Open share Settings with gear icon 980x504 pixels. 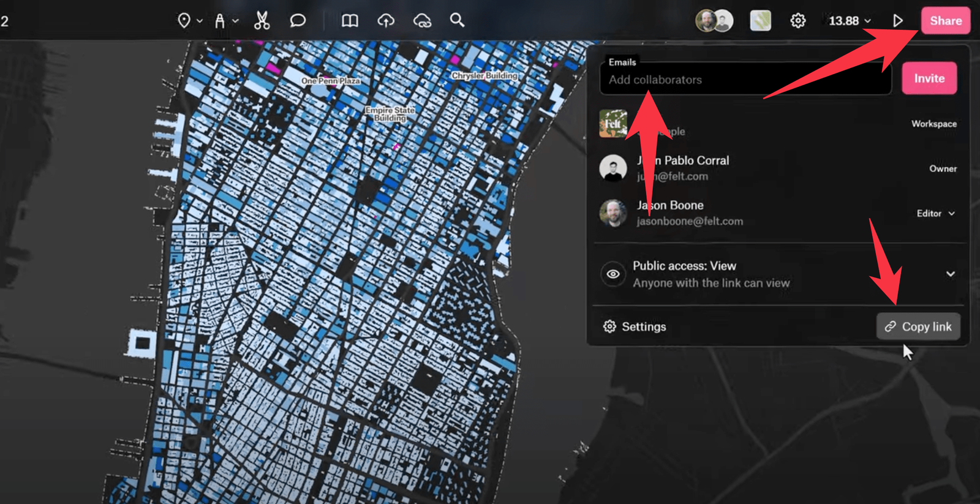635,326
